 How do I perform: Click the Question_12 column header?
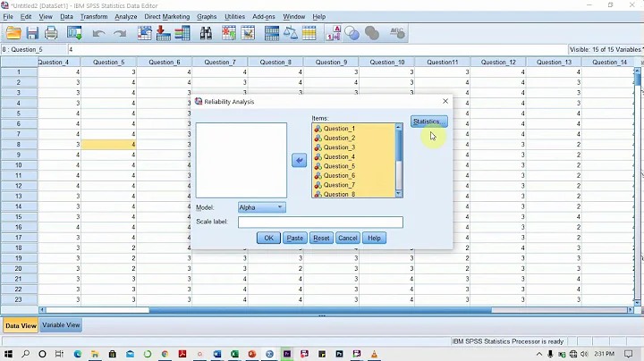click(x=498, y=62)
